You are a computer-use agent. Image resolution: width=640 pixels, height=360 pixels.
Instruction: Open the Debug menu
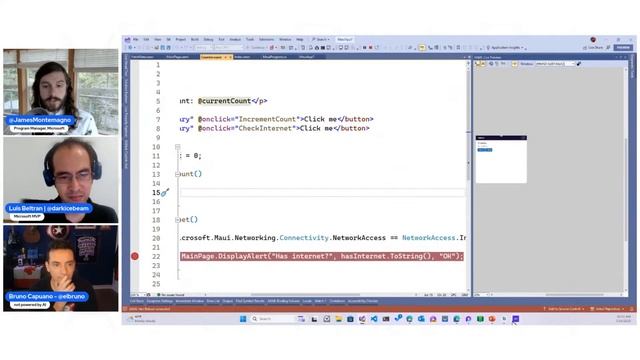coord(208,40)
